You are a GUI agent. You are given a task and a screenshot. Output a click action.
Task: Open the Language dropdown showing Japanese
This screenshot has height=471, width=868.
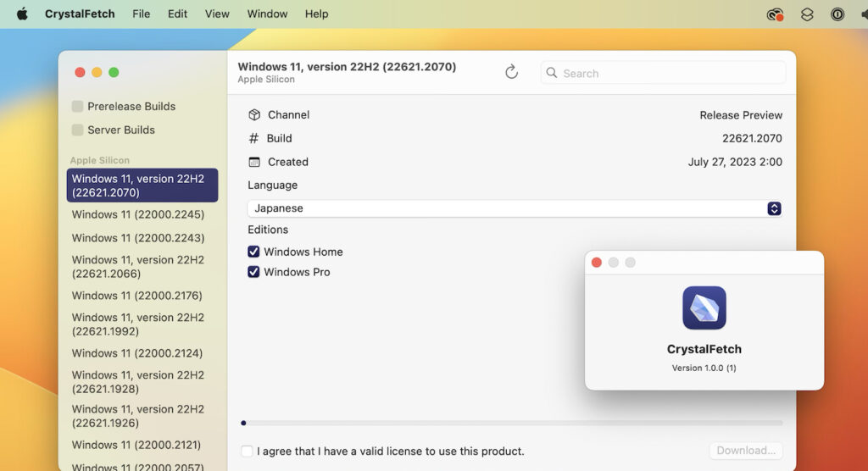pos(515,208)
